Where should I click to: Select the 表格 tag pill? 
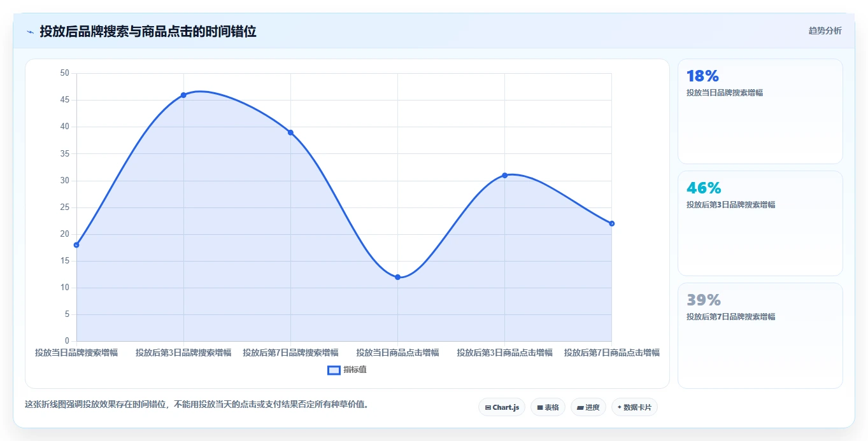pyautogui.click(x=548, y=407)
